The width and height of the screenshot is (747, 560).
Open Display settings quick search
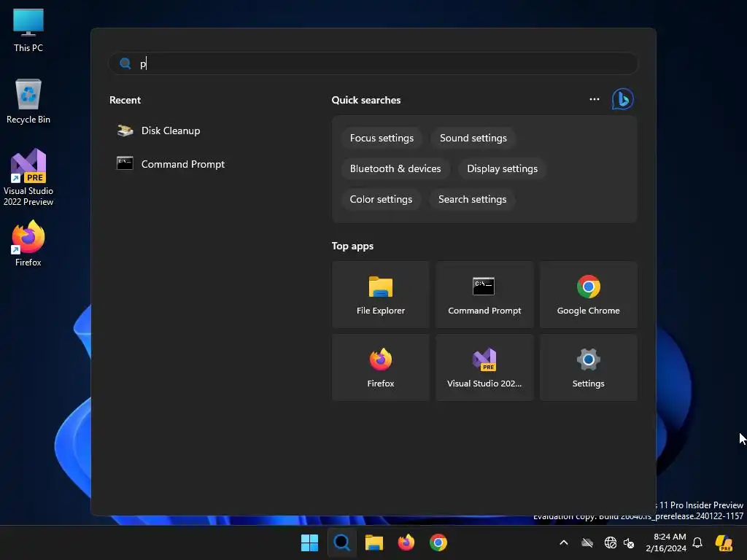[502, 168]
